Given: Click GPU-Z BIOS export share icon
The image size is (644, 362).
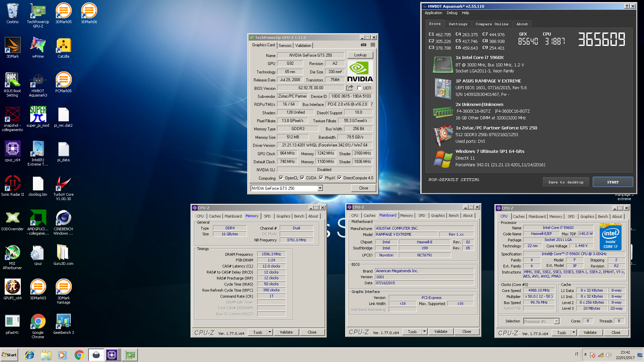Looking at the screenshot, I should pyautogui.click(x=350, y=88).
